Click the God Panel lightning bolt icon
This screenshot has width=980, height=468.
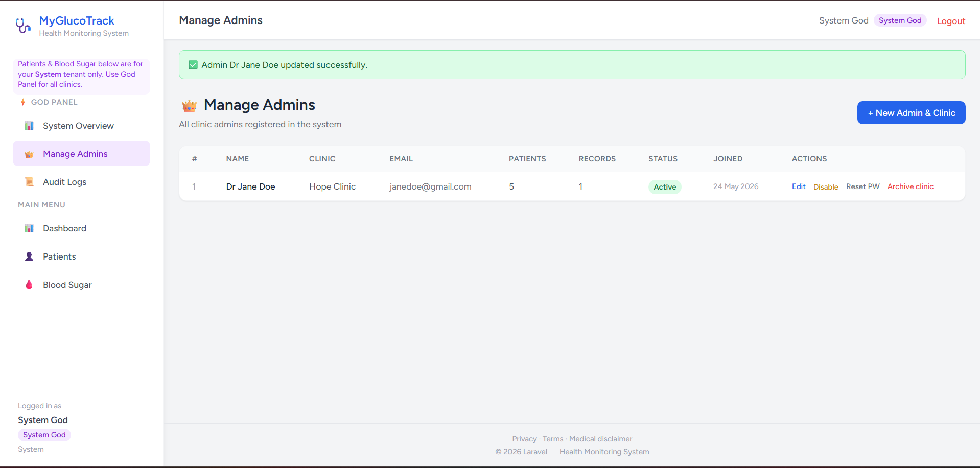click(23, 102)
